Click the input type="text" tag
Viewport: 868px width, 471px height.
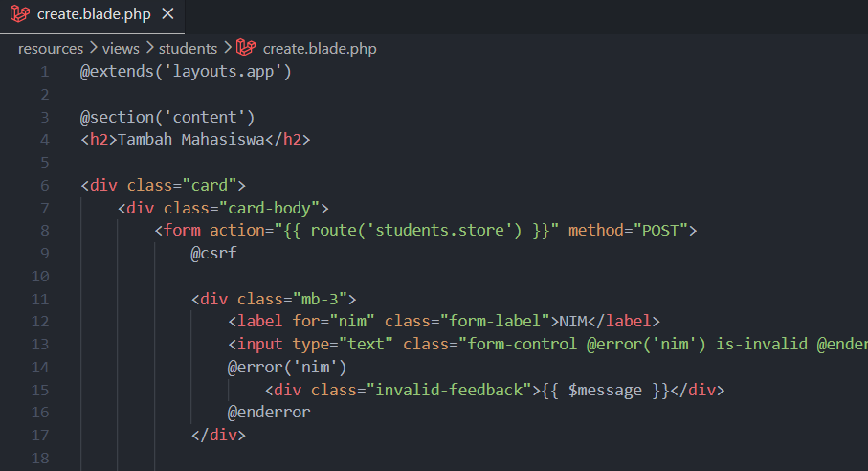click(311, 345)
